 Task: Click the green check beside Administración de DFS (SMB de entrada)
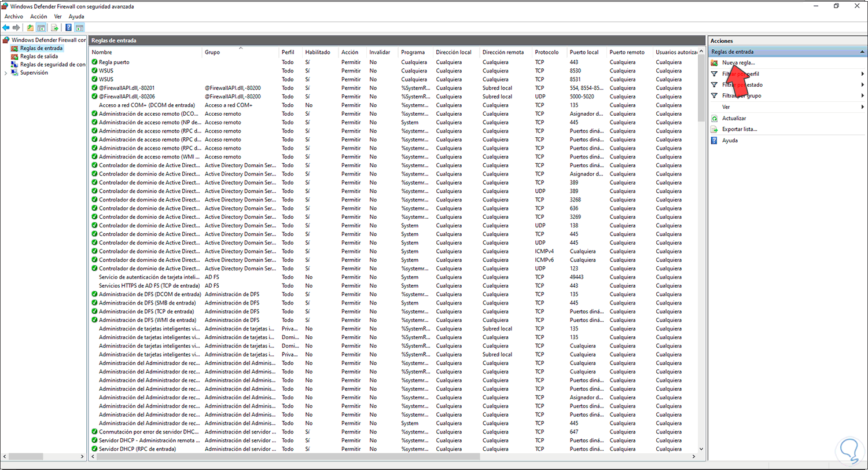[94, 303]
